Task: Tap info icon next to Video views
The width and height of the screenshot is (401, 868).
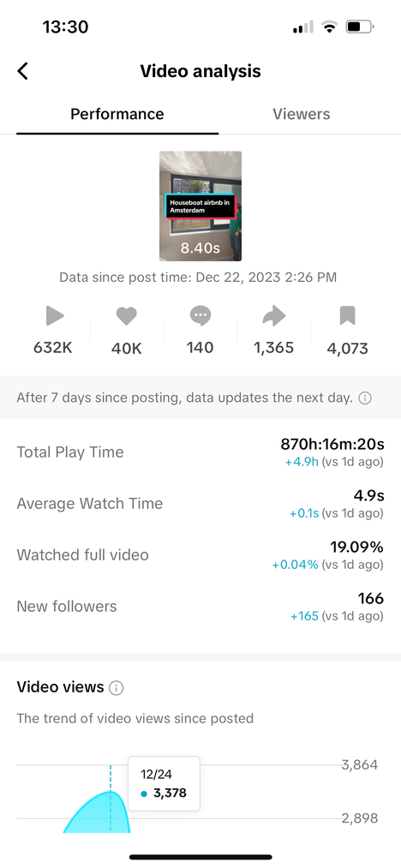Action: point(116,688)
